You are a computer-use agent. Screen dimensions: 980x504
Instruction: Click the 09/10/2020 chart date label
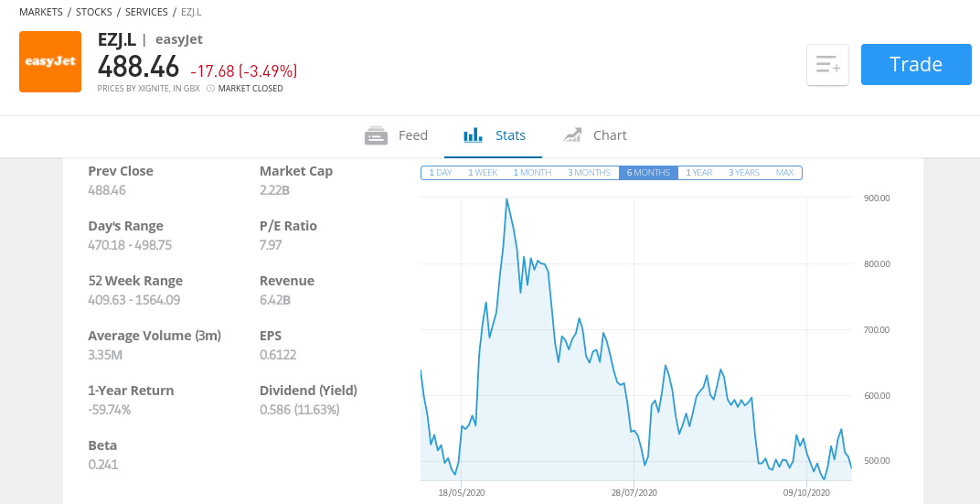[x=807, y=493]
